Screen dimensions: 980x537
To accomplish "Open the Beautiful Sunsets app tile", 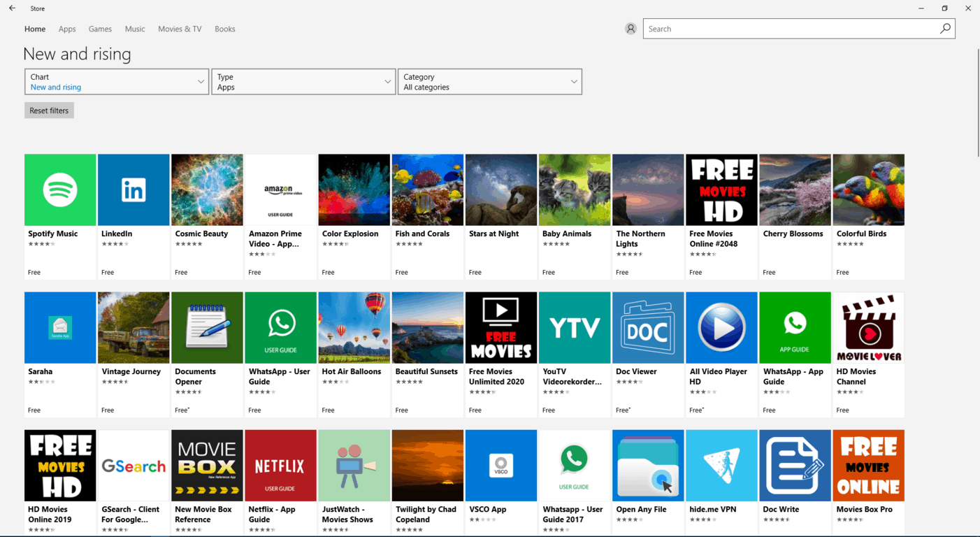I will (428, 355).
